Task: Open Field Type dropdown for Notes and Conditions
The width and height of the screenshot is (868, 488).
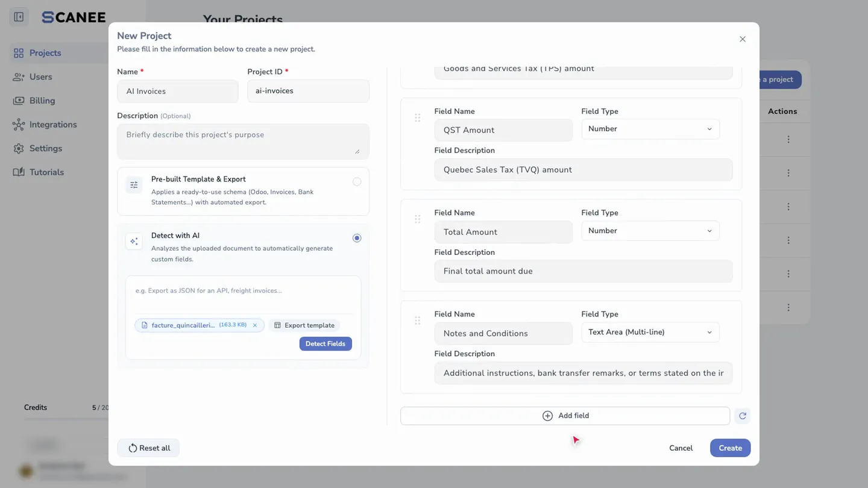Action: (650, 332)
